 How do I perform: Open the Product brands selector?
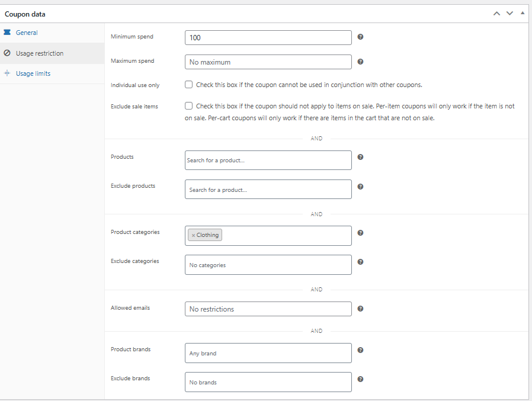click(x=268, y=353)
